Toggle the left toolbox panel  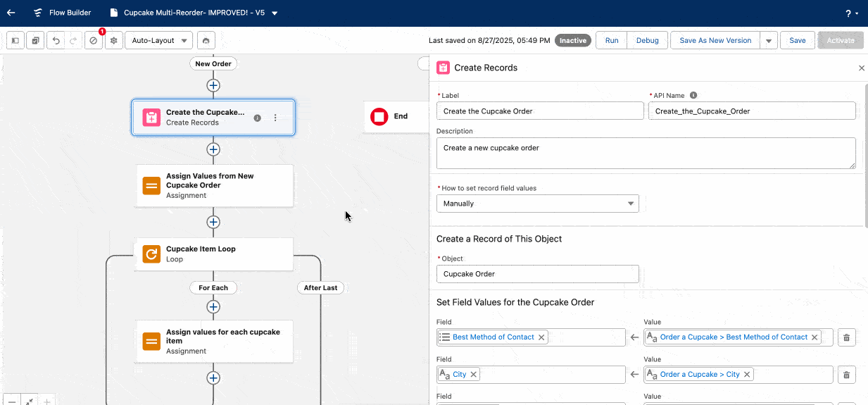click(x=15, y=41)
